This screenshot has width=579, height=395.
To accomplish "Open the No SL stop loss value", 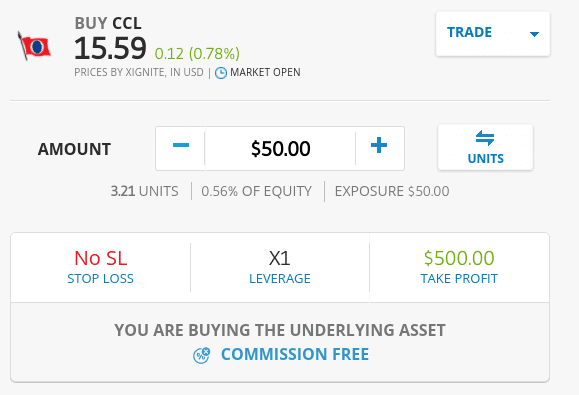I will coord(100,258).
